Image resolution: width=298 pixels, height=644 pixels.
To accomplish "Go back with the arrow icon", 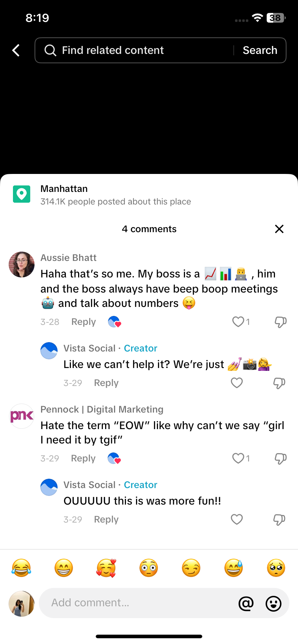I will [x=15, y=50].
